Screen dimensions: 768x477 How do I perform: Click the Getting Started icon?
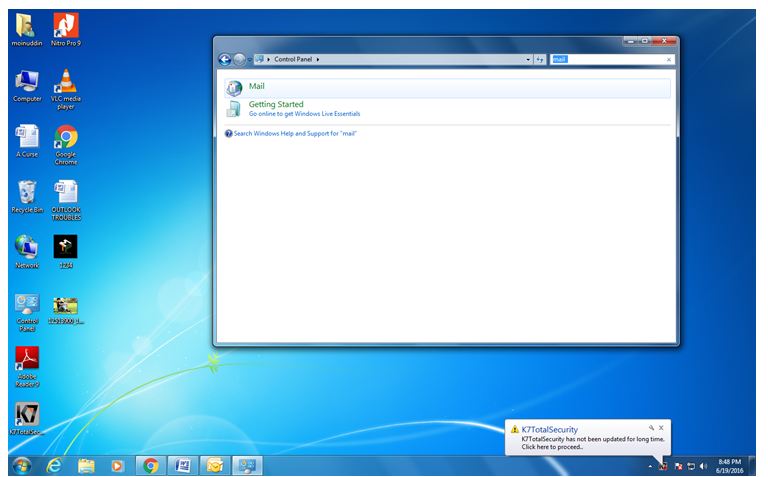point(233,109)
